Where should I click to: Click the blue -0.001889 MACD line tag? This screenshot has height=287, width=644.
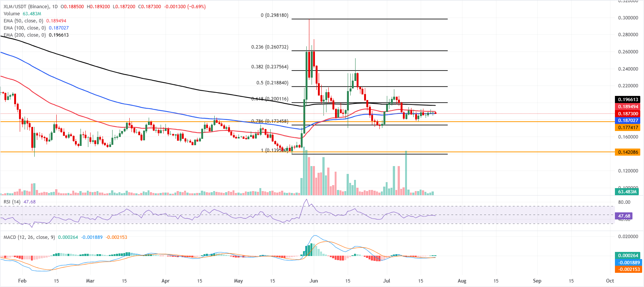point(628,263)
